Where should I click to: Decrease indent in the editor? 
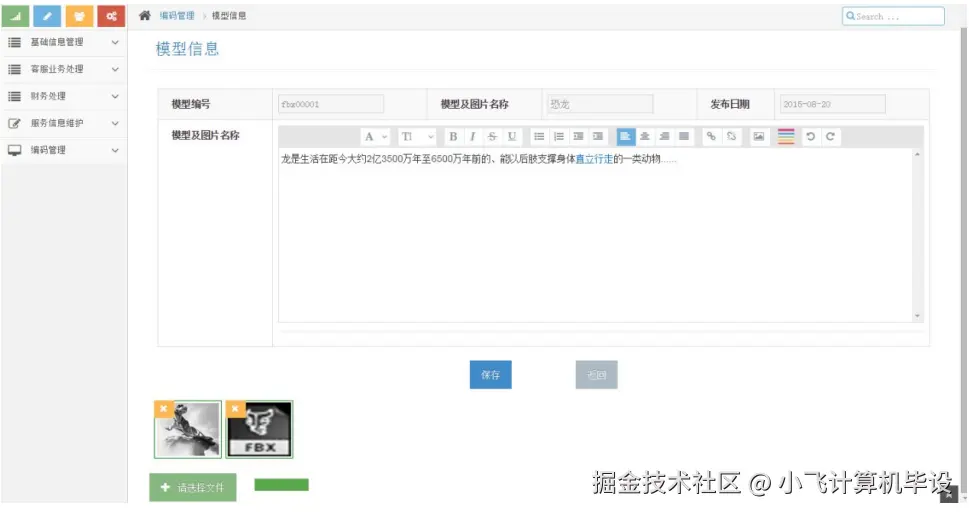click(578, 137)
